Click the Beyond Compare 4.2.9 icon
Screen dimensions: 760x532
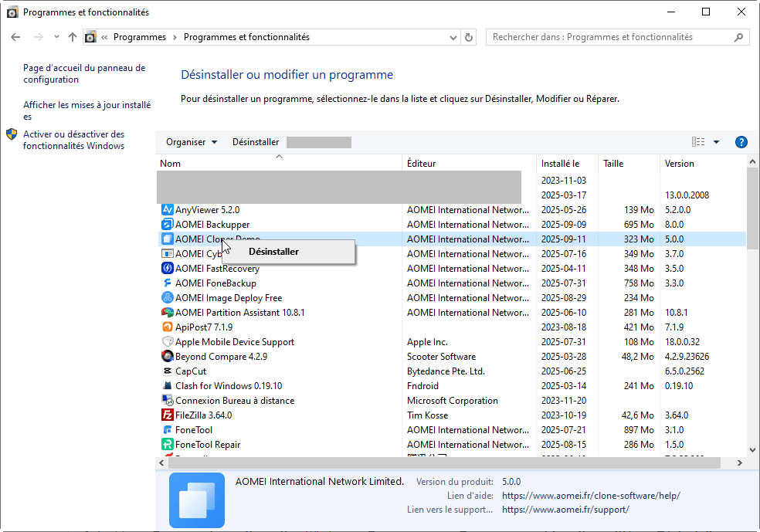(168, 356)
